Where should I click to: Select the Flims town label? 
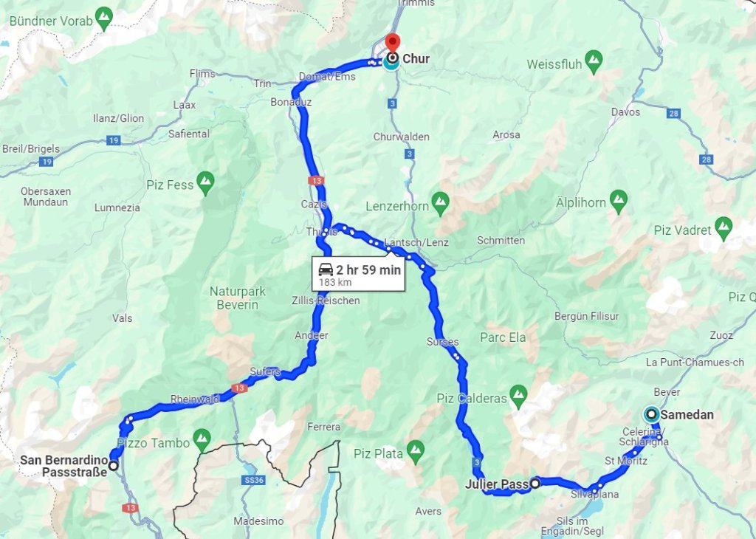tap(202, 73)
